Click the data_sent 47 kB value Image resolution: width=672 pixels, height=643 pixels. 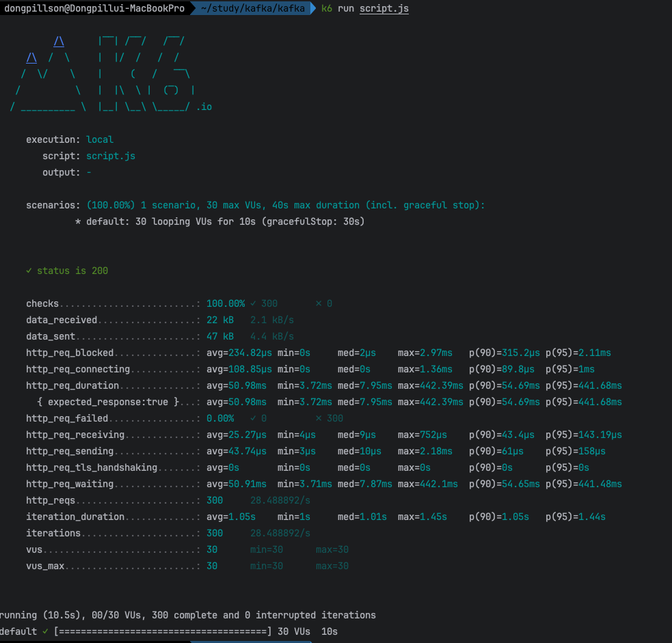click(220, 336)
